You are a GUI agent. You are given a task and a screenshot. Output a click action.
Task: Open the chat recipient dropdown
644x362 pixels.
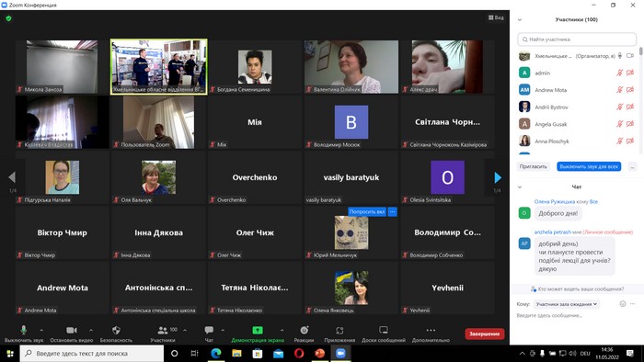(567, 304)
